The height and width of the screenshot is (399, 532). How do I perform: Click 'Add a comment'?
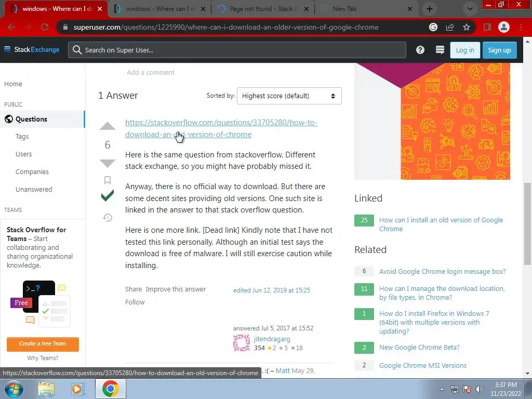coord(151,72)
